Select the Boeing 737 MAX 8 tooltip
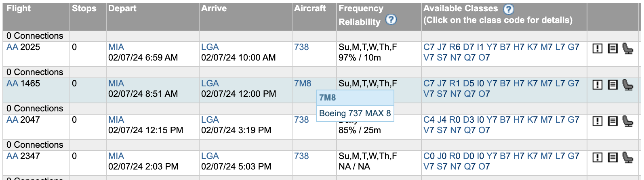The height and width of the screenshot is (180, 644). [x=355, y=113]
